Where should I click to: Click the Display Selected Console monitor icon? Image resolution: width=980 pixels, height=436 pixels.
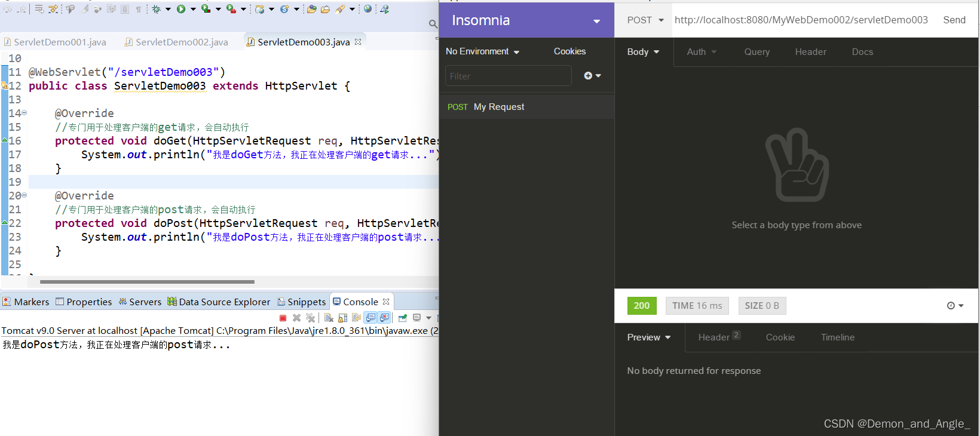click(416, 318)
